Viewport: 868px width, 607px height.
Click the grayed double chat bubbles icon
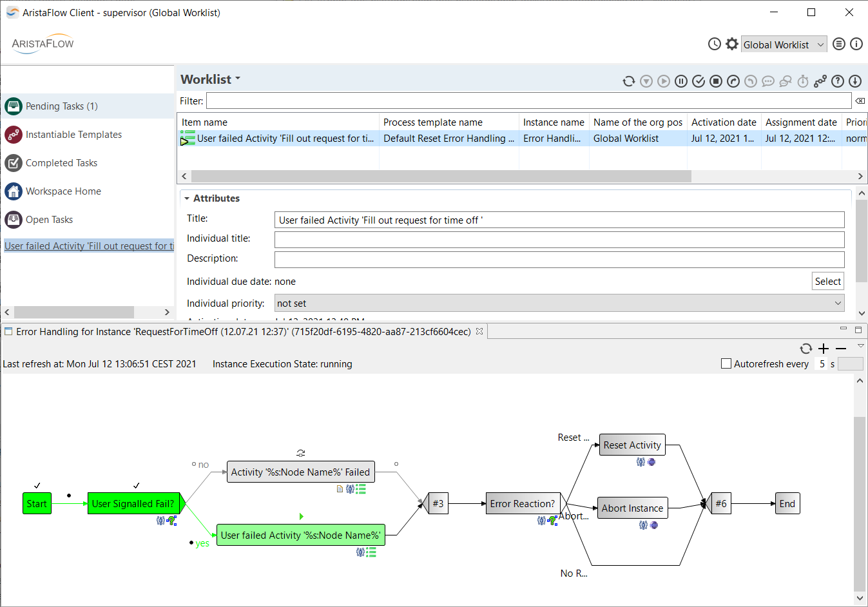[786, 81]
